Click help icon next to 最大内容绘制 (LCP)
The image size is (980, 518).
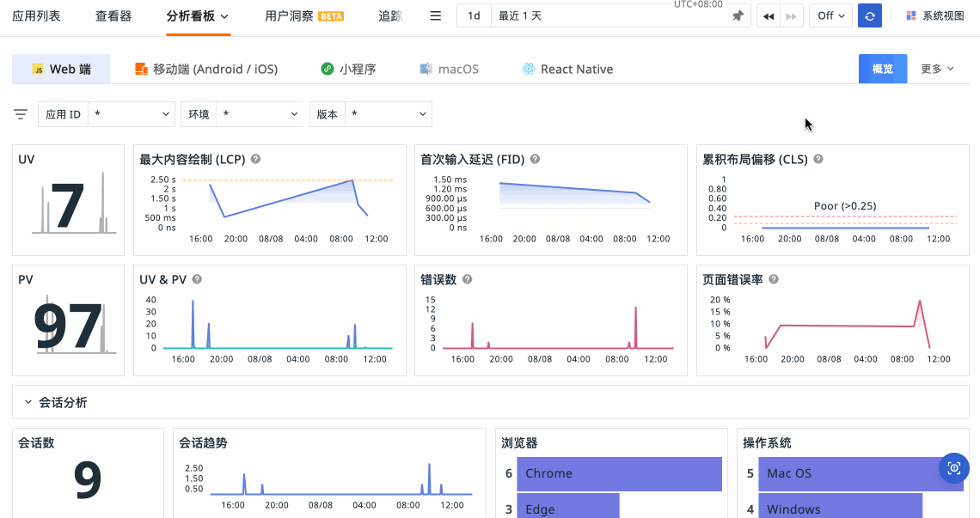pos(255,159)
